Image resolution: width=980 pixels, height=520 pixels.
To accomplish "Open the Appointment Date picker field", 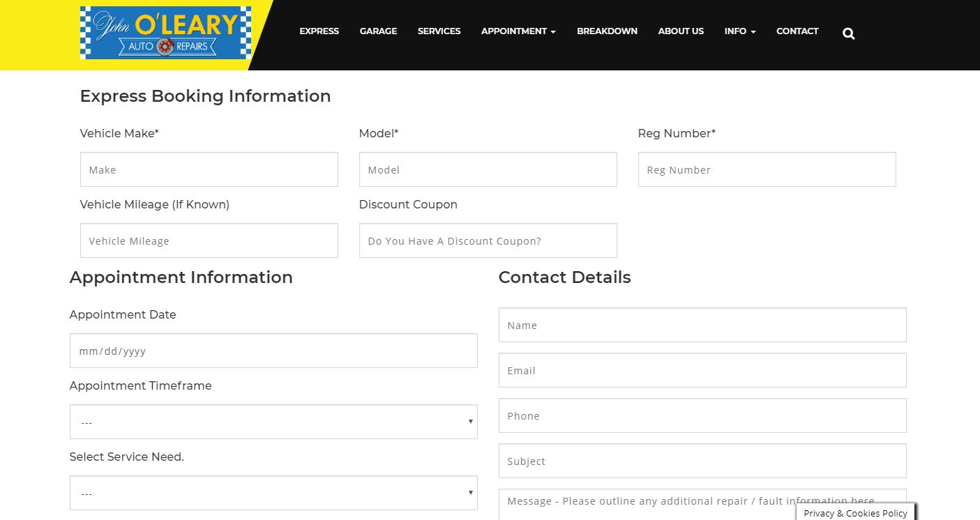I will coord(273,351).
